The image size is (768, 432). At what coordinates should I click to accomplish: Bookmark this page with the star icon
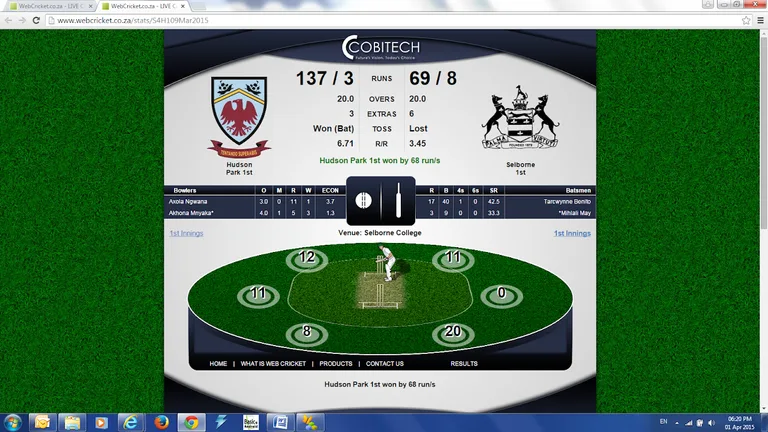click(x=746, y=20)
